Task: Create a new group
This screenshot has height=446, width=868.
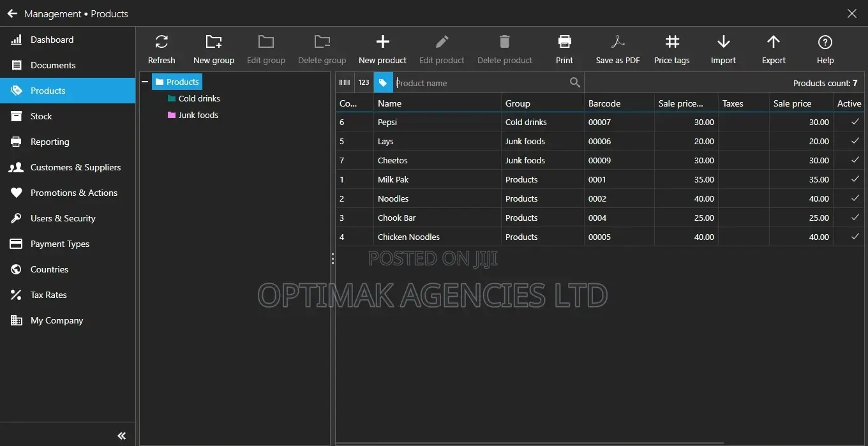Action: [214, 50]
